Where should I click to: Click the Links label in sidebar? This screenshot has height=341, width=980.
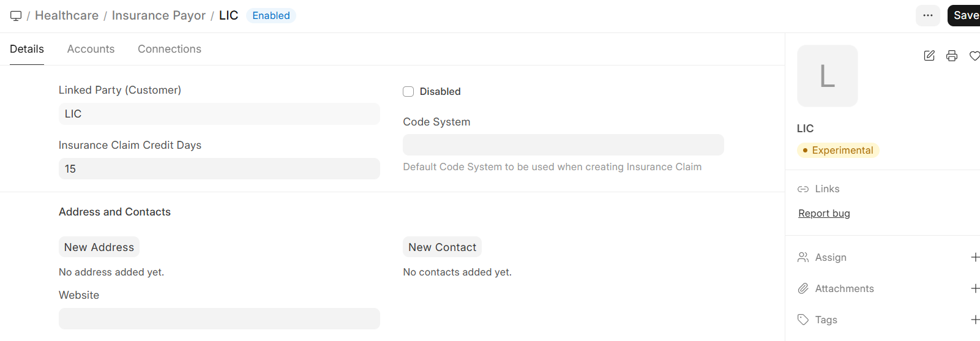pos(827,189)
